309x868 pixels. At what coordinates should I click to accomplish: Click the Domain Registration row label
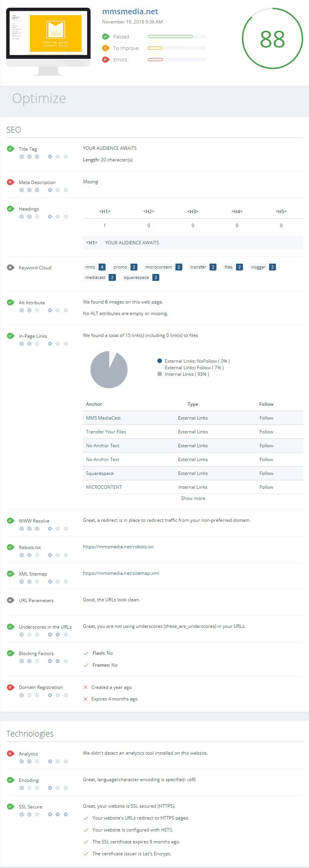click(x=41, y=687)
